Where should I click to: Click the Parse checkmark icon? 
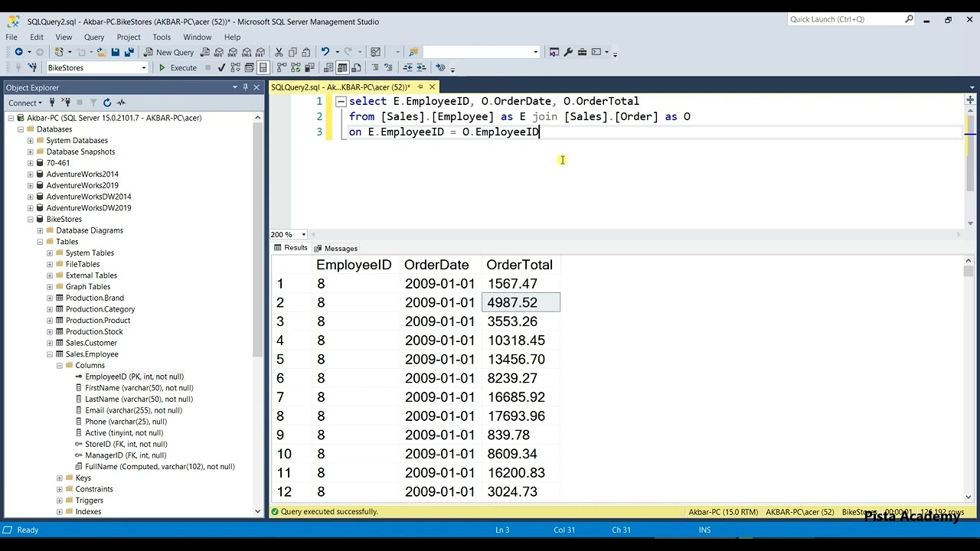tap(221, 67)
